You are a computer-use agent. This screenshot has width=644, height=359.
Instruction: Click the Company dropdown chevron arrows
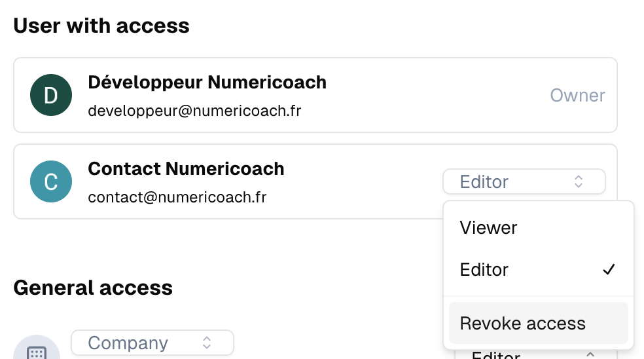pos(207,343)
